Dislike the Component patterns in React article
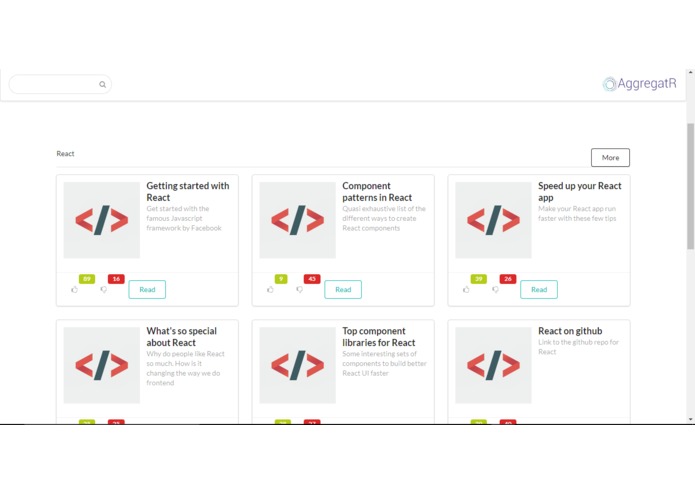This screenshot has height=494, width=695. point(300,290)
